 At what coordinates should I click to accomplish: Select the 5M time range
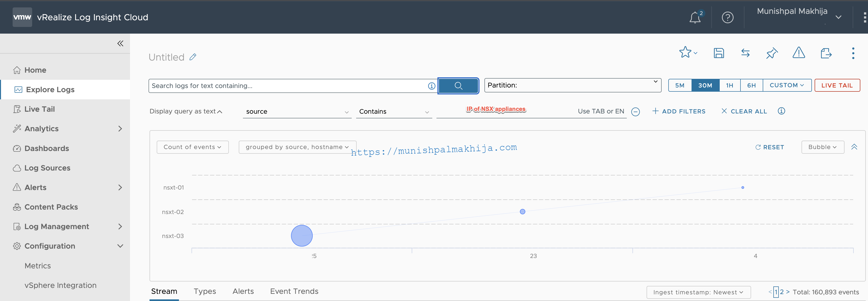[x=680, y=85]
